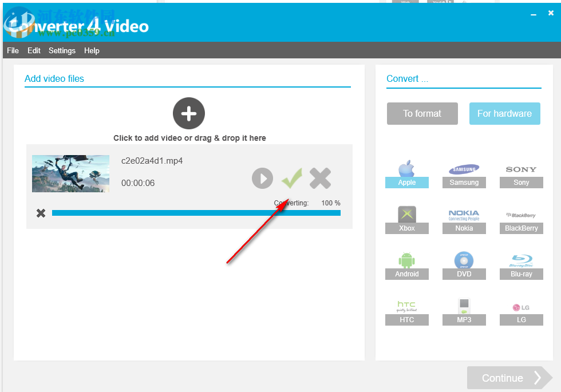Open the Help menu
The image size is (561, 392).
(92, 50)
